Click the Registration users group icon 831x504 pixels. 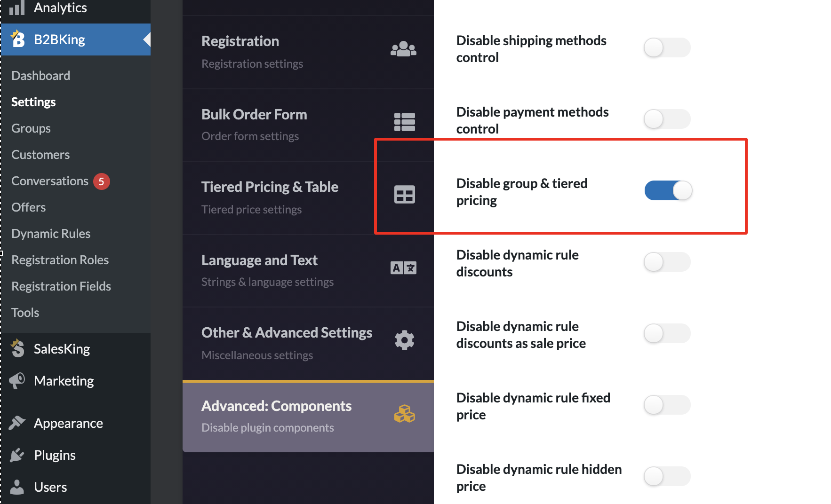click(x=403, y=49)
